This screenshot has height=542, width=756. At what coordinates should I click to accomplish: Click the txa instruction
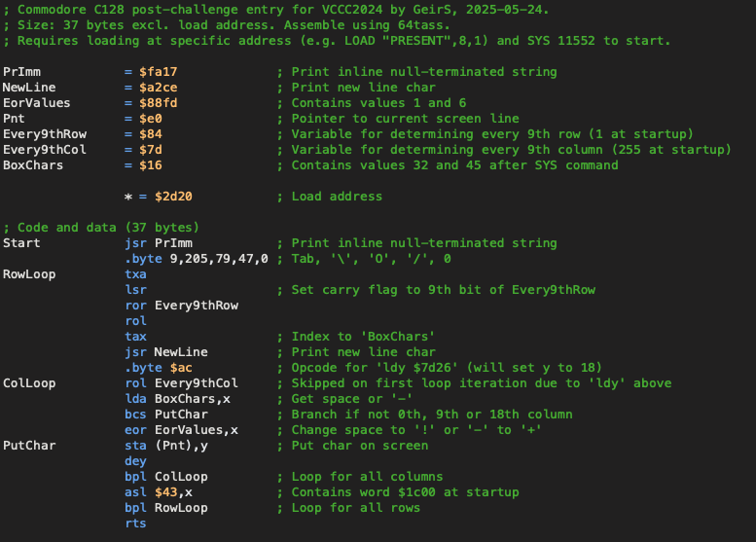135,274
